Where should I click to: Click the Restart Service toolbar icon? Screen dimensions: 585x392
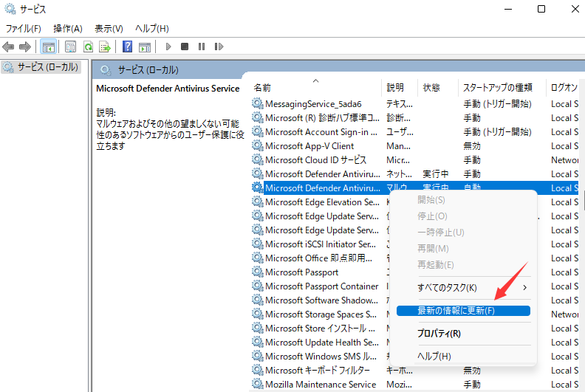click(x=219, y=47)
